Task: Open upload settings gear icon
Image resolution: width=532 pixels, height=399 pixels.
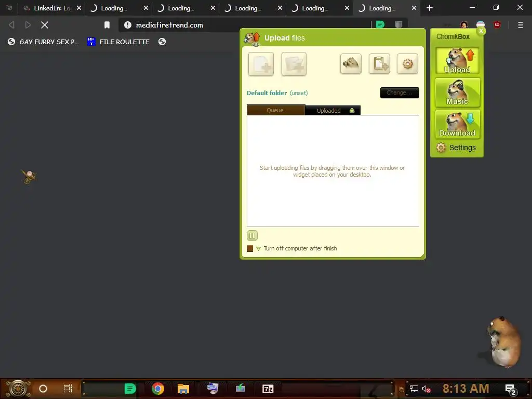Action: pos(407,63)
